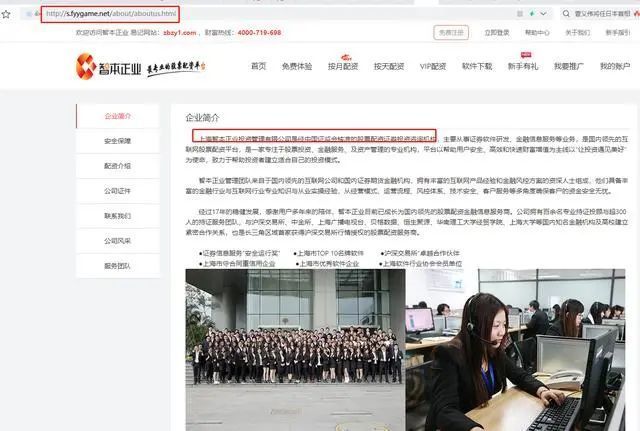Click the browser search magnifier icon
Screen dimensions: 640x431
tap(566, 14)
